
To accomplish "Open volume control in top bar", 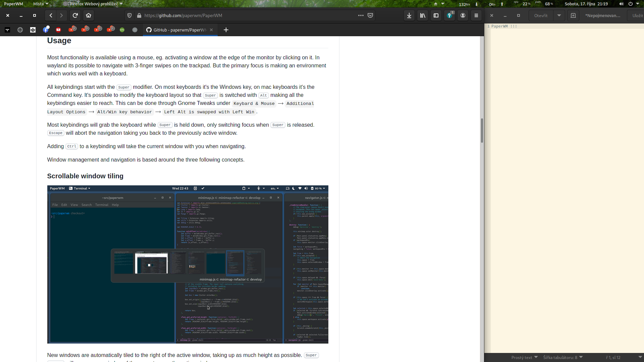I will click(622, 4).
